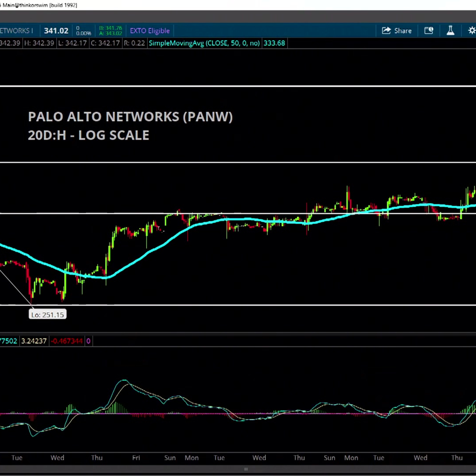
Task: Click the MACD value 3.24237
Action: [34, 341]
